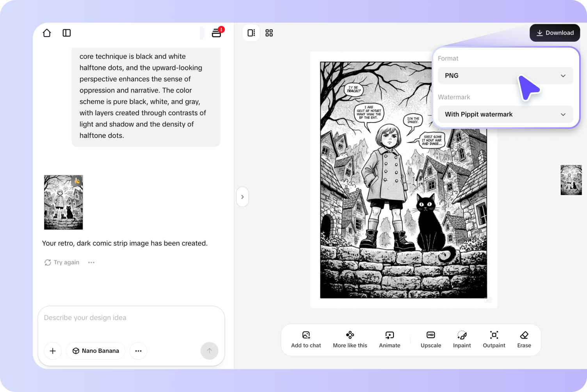This screenshot has width=587, height=392.
Task: Open more options next to Try again
Action: tap(91, 262)
